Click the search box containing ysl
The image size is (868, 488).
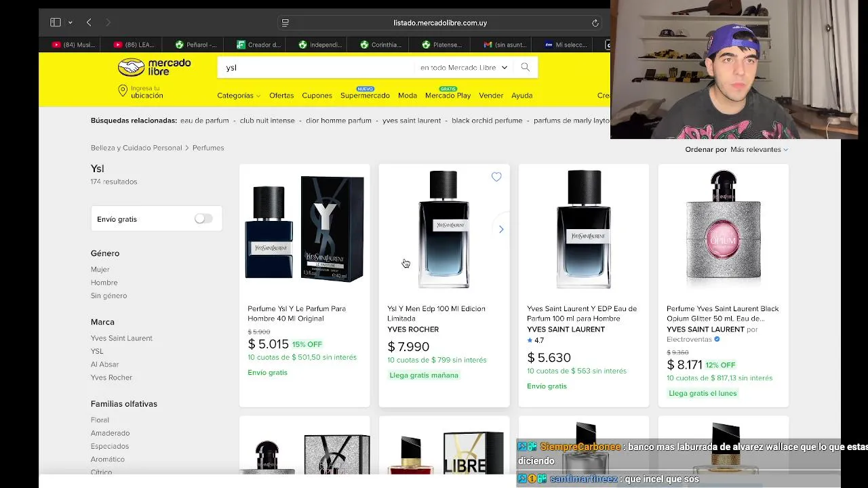coord(315,67)
